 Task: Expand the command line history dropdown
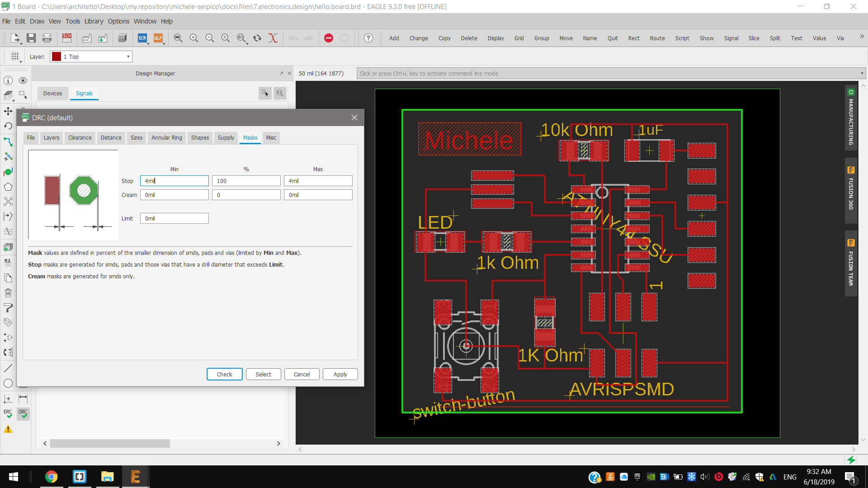click(x=862, y=73)
